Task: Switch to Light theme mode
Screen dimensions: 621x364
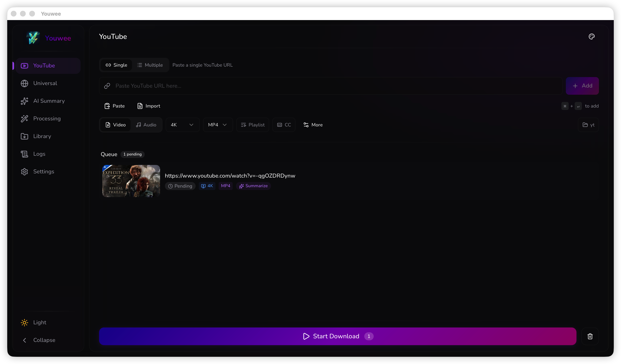Action: (40, 323)
